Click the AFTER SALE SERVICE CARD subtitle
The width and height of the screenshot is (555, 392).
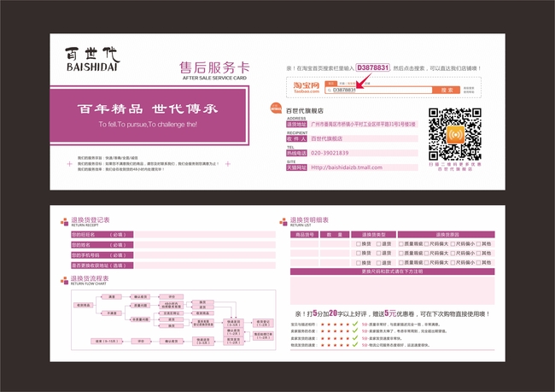214,78
